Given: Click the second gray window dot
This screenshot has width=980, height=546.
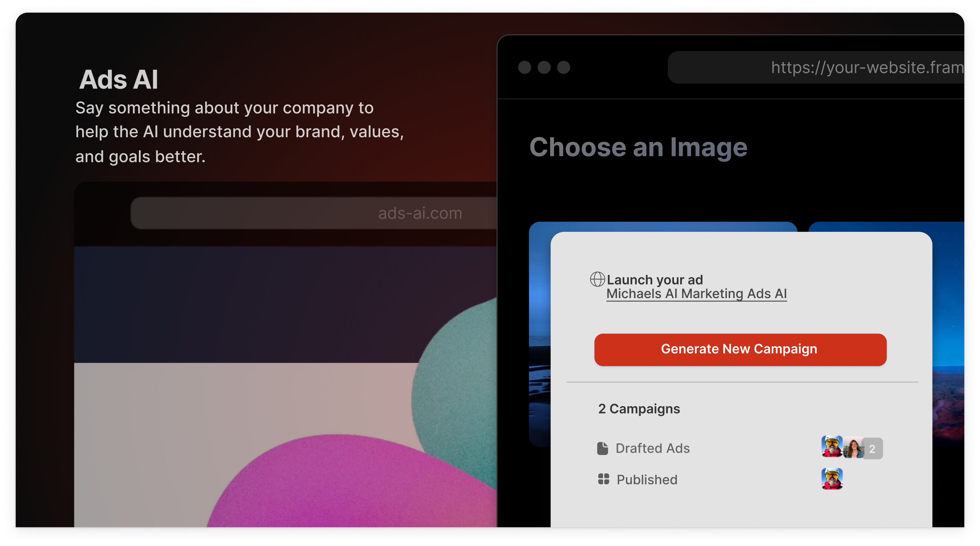Looking at the screenshot, I should (544, 67).
